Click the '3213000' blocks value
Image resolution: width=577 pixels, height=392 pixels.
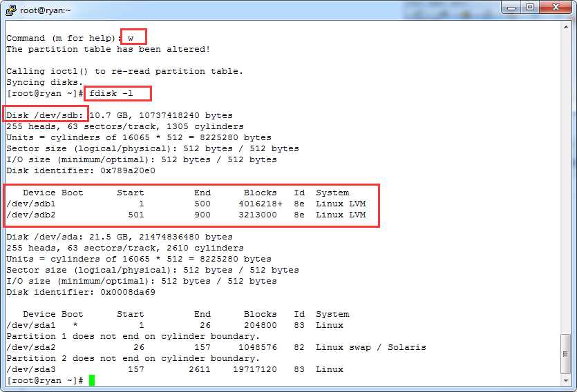258,215
